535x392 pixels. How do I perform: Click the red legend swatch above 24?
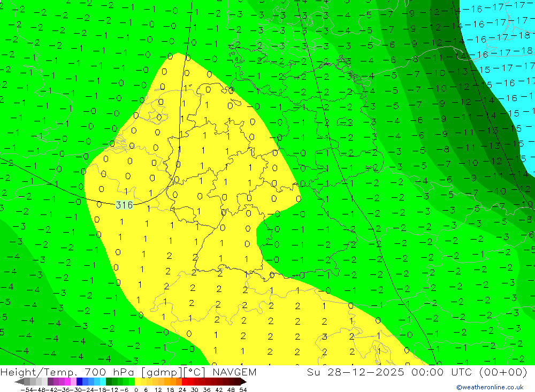(185, 382)
